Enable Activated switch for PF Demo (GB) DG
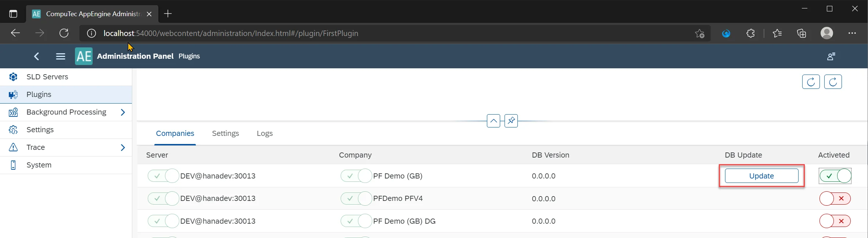868x238 pixels. [835, 221]
